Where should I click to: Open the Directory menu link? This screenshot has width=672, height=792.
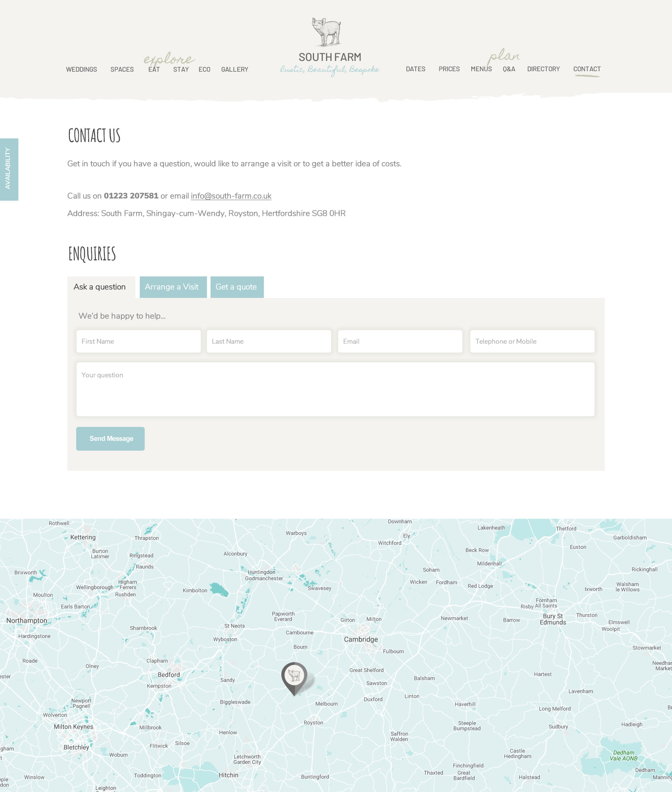(x=543, y=69)
